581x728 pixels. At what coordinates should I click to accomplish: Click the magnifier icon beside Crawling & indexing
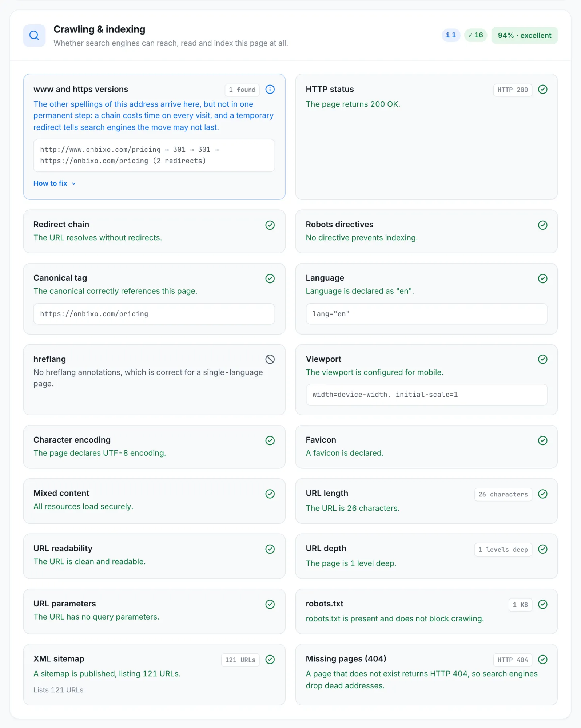(34, 35)
